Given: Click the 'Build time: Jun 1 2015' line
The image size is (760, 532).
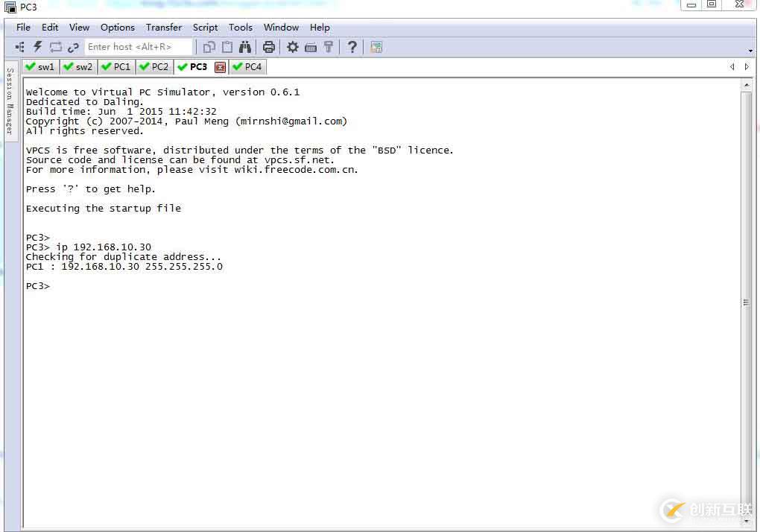Looking at the screenshot, I should [x=121, y=112].
